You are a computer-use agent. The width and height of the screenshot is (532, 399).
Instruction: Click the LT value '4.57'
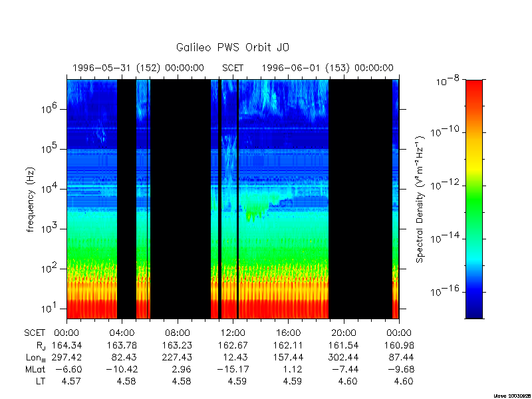click(x=71, y=381)
